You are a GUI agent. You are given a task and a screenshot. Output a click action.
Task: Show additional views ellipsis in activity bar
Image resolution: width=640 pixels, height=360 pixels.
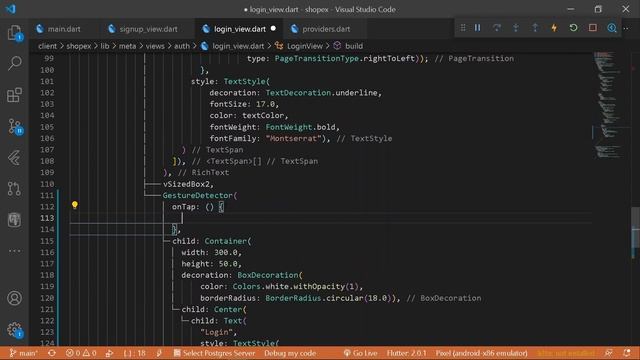(15, 251)
